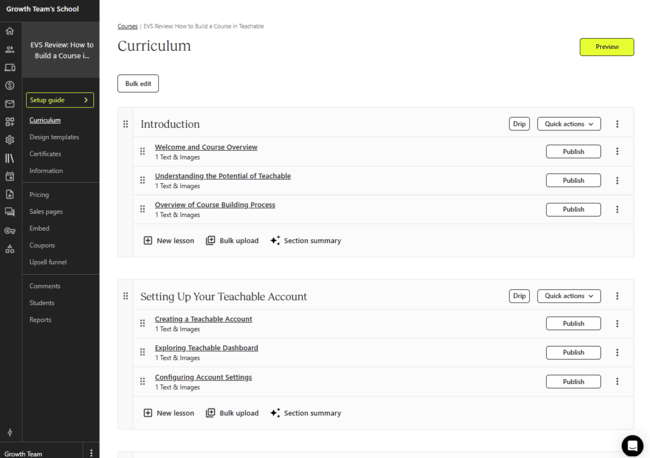Select Students in course menu
The height and width of the screenshot is (458, 650).
point(42,303)
